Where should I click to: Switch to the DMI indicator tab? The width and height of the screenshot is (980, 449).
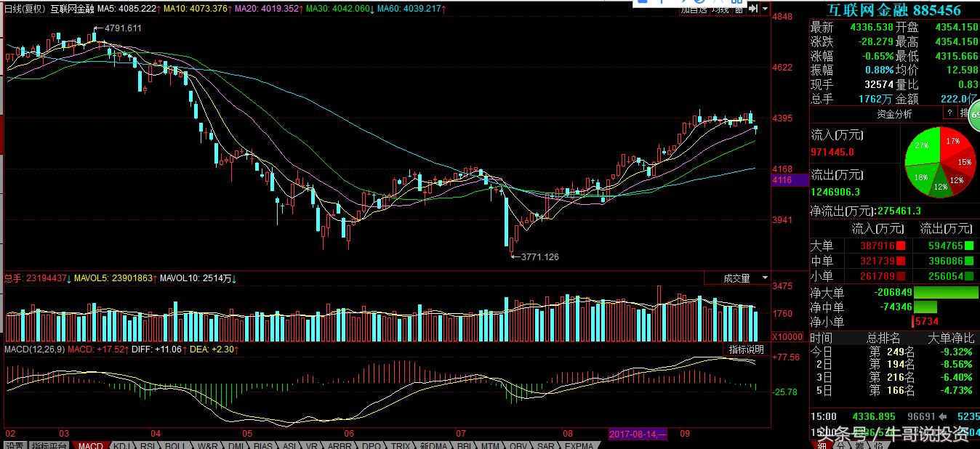237,445
